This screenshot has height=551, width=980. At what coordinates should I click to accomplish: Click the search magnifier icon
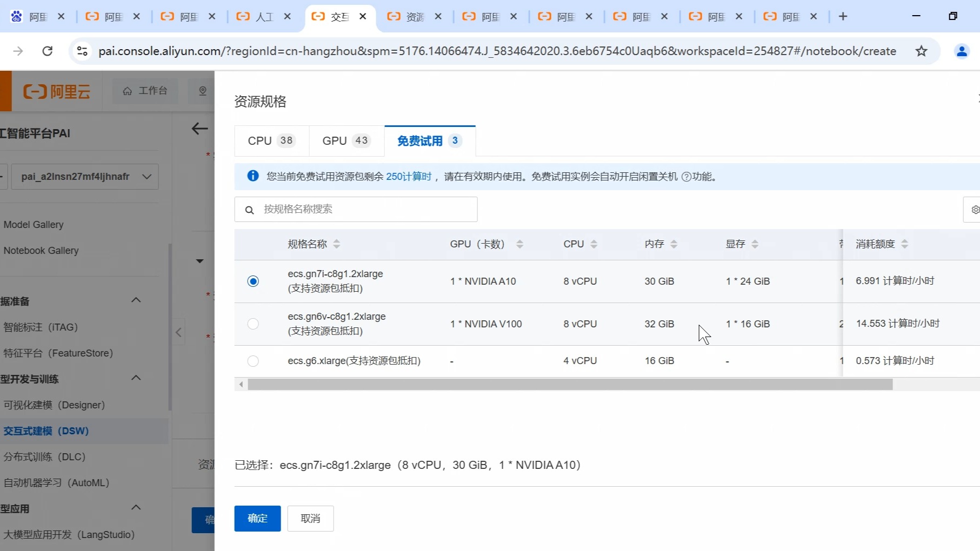(x=249, y=210)
